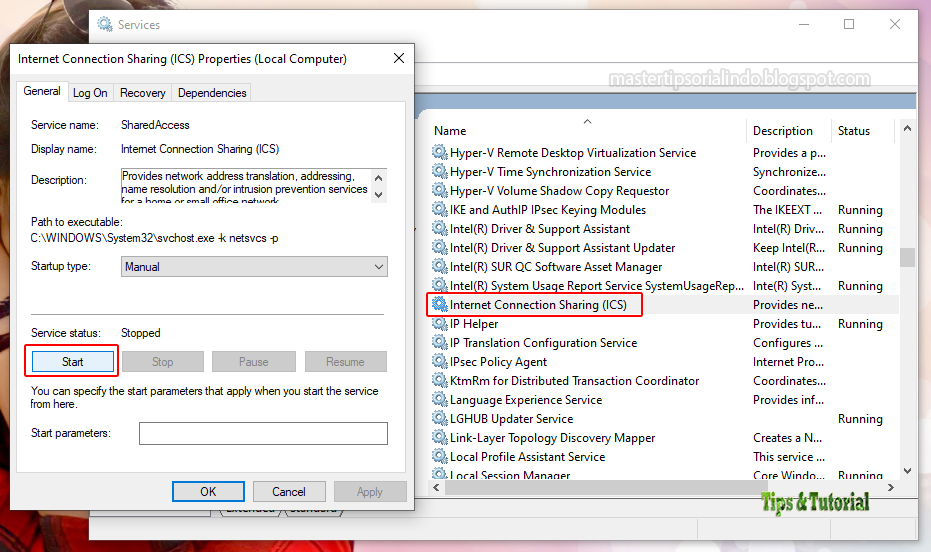Select IP Helper service name
This screenshot has width=931, height=552.
coord(474,323)
